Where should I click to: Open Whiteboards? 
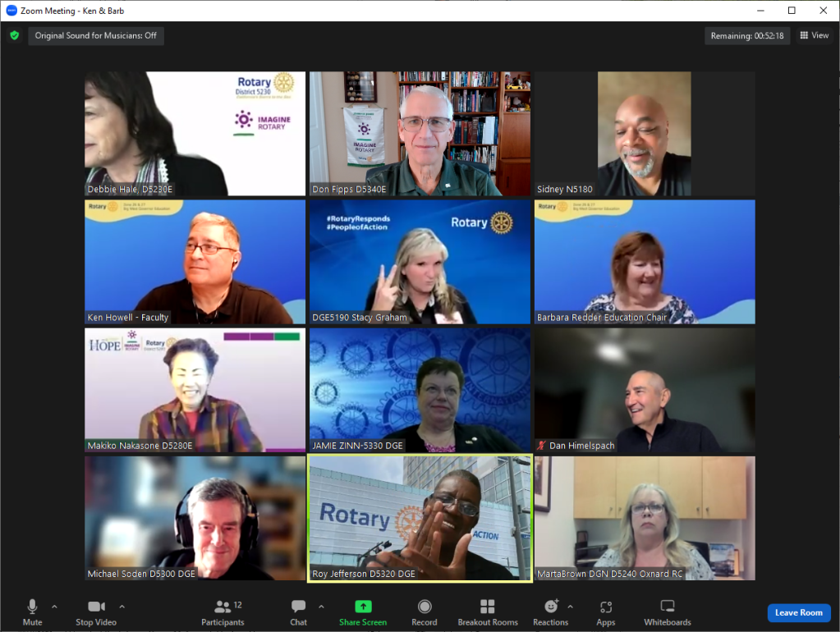[x=667, y=611]
